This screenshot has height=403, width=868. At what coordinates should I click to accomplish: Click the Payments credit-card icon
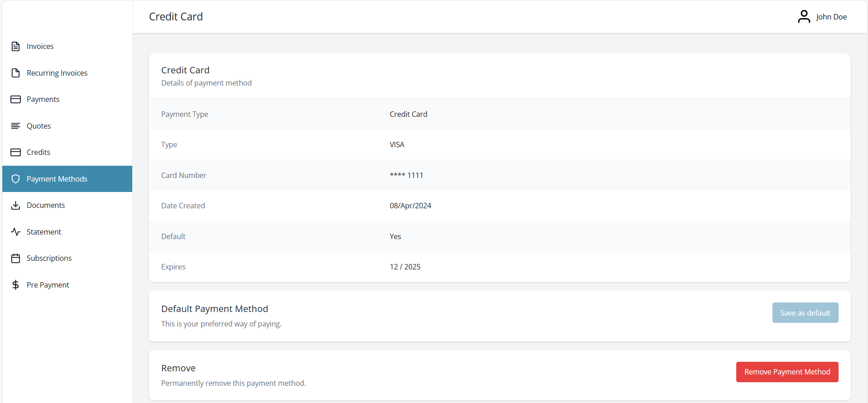16,99
